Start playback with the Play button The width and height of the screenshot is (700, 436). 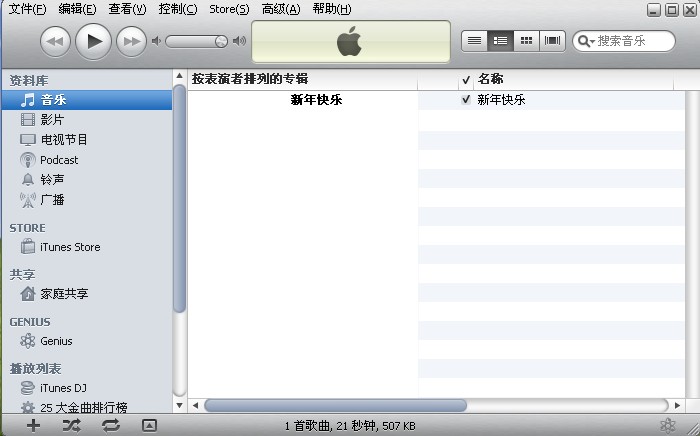pos(93,41)
